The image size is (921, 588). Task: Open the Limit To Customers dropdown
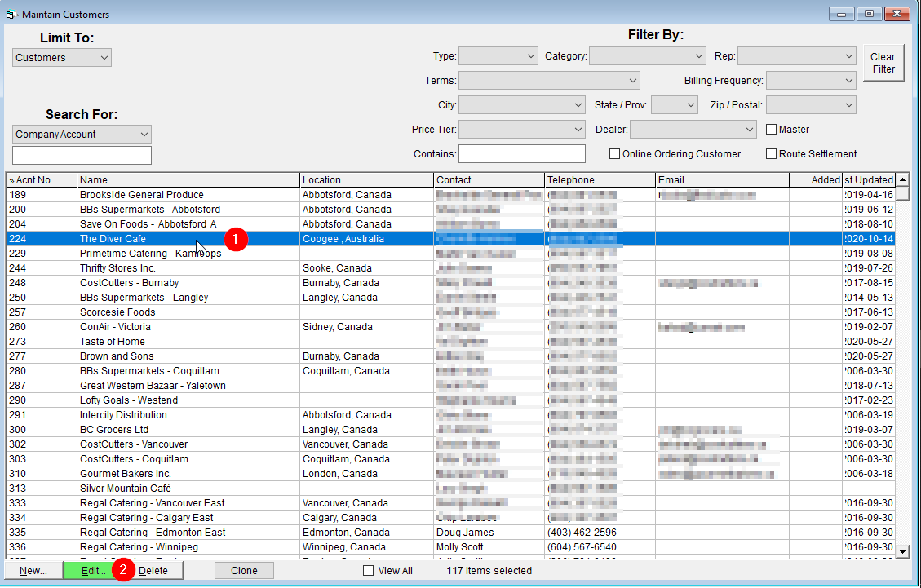(62, 58)
